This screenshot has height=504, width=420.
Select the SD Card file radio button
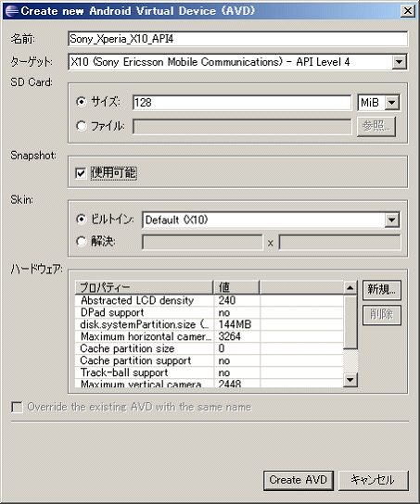pos(81,126)
